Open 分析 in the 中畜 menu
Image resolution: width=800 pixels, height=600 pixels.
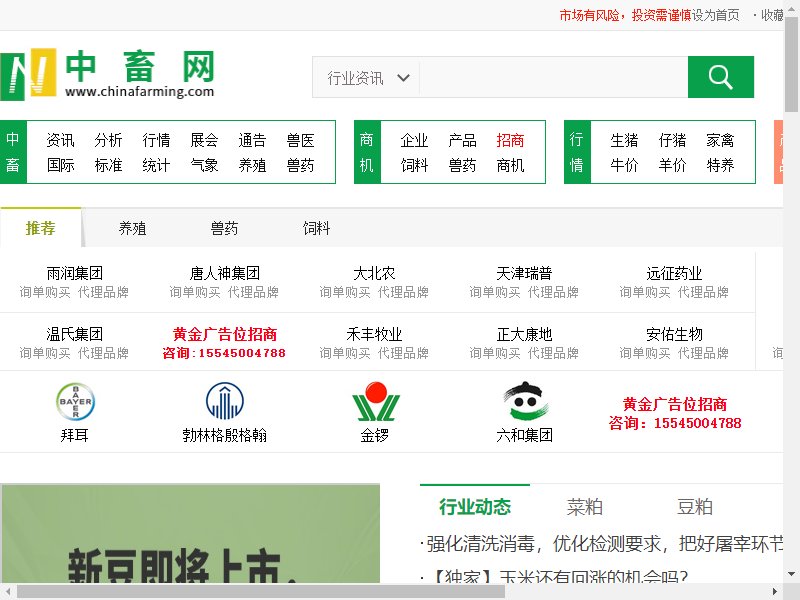click(108, 140)
